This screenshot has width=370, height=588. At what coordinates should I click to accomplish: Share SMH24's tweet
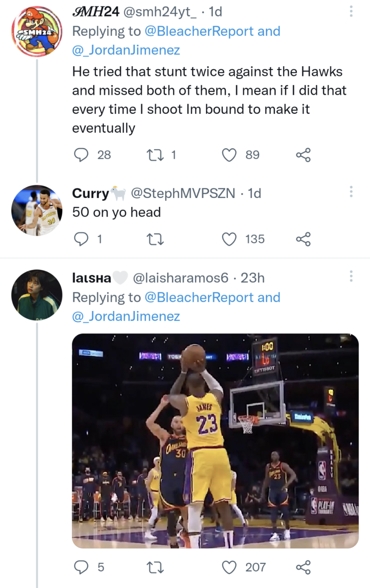tap(303, 155)
